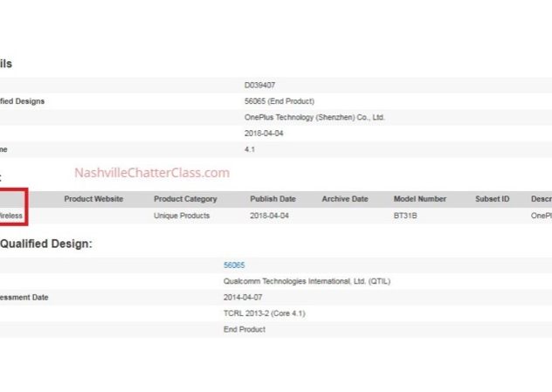Click the Subset ID column header
Image resolution: width=552 pixels, height=392 pixels.
tap(492, 199)
